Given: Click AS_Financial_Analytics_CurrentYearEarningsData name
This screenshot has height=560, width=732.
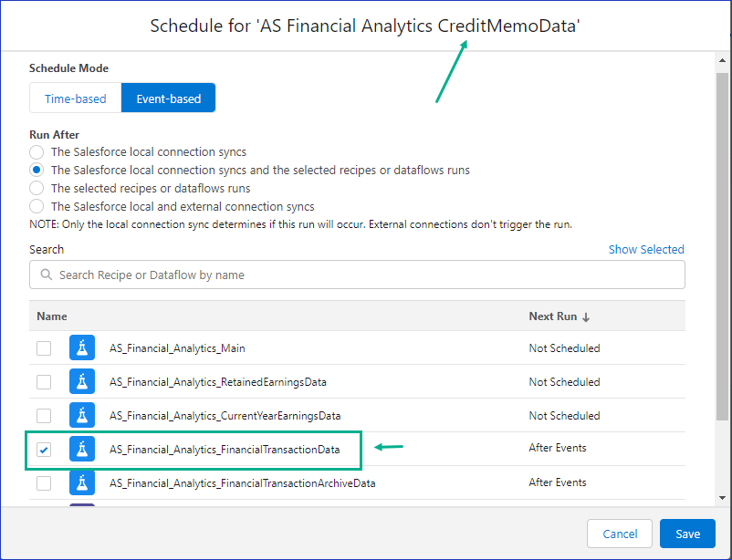Looking at the screenshot, I should point(225,415).
